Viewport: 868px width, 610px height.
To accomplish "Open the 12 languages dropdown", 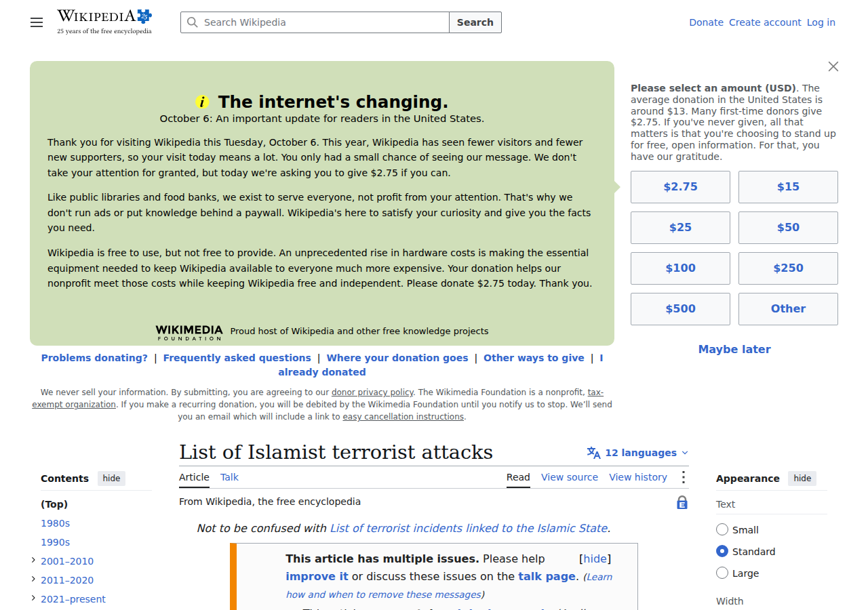I will (x=637, y=453).
